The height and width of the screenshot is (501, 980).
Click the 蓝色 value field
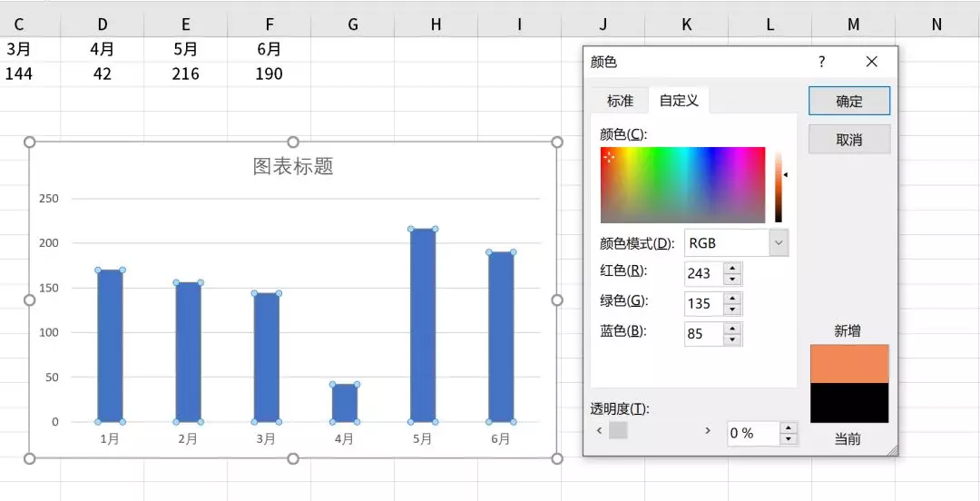pyautogui.click(x=703, y=334)
